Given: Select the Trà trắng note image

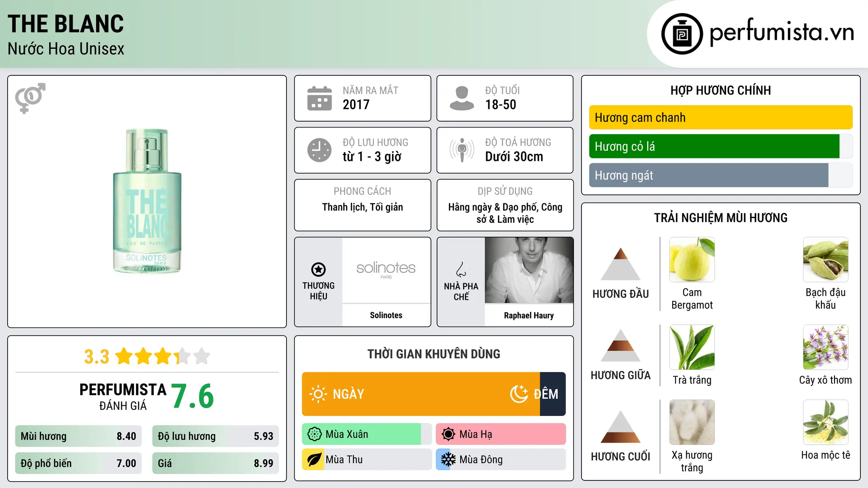Looking at the screenshot, I should pyautogui.click(x=692, y=347).
